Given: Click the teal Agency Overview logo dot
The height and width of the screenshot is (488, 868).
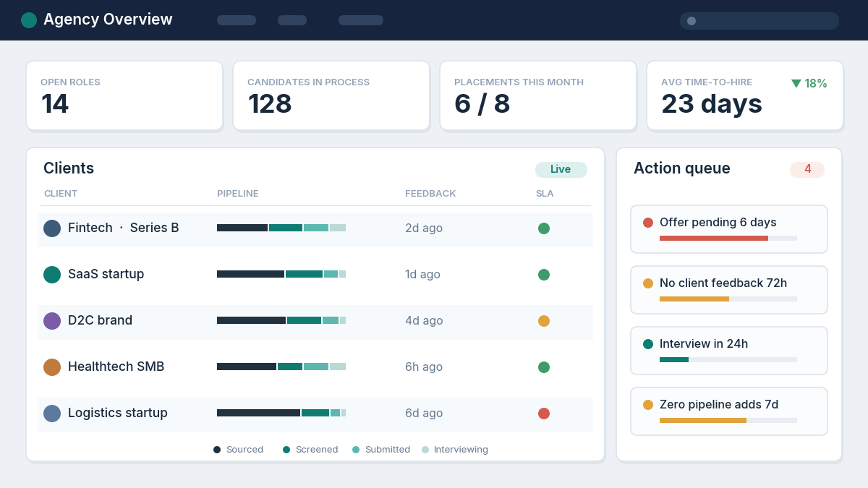Looking at the screenshot, I should tap(29, 20).
